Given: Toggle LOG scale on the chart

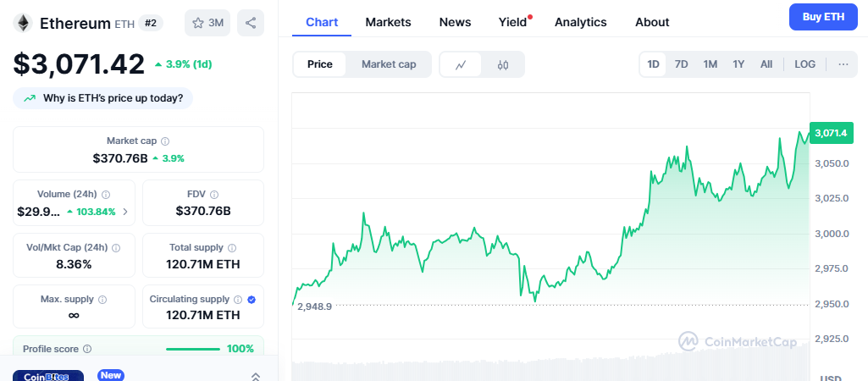Looking at the screenshot, I should coord(804,64).
